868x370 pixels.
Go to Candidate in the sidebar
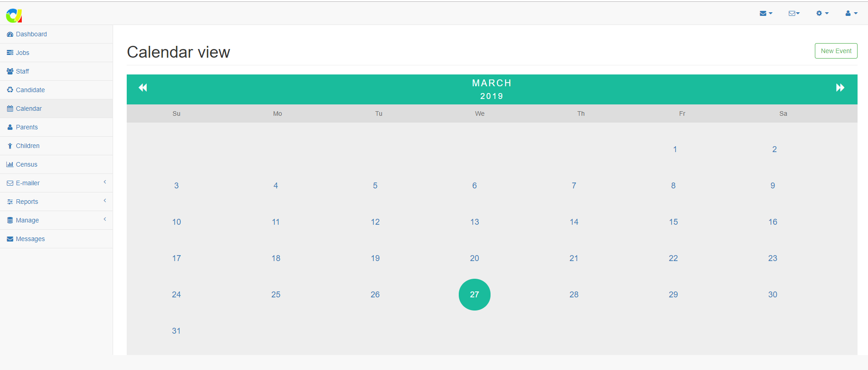30,90
